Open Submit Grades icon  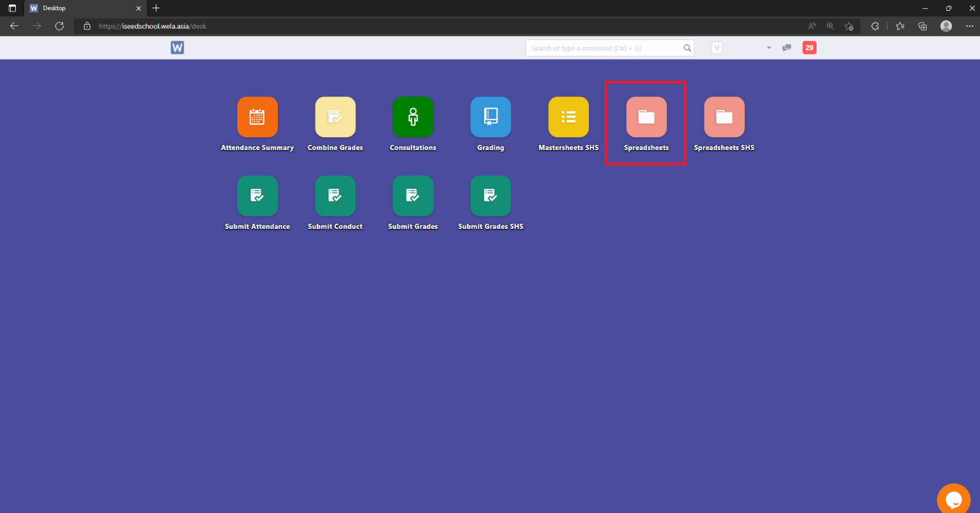tap(413, 196)
